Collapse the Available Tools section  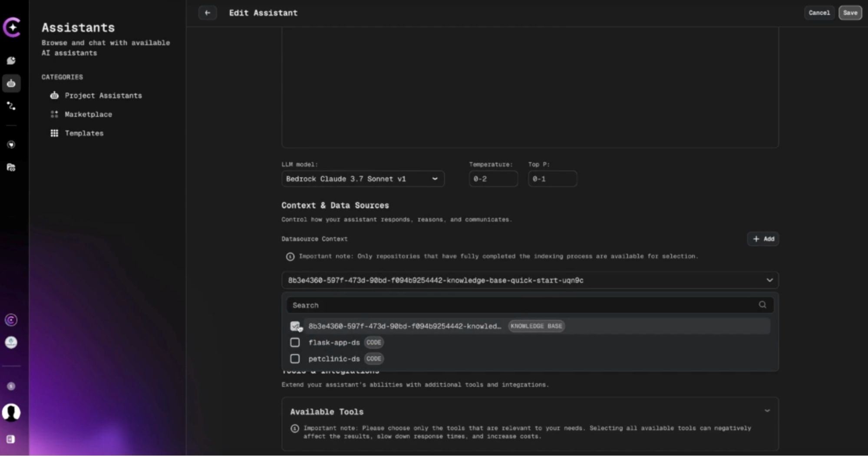click(x=767, y=410)
